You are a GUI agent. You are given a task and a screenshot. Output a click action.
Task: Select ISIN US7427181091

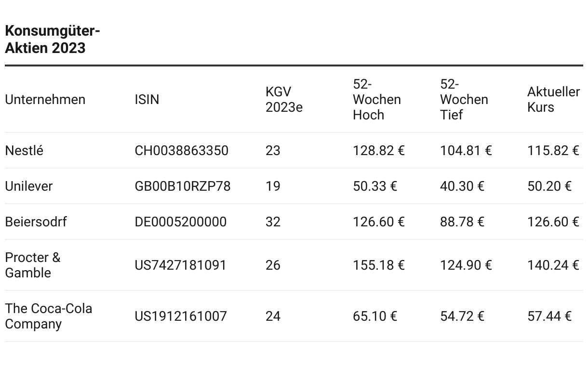pyautogui.click(x=181, y=265)
